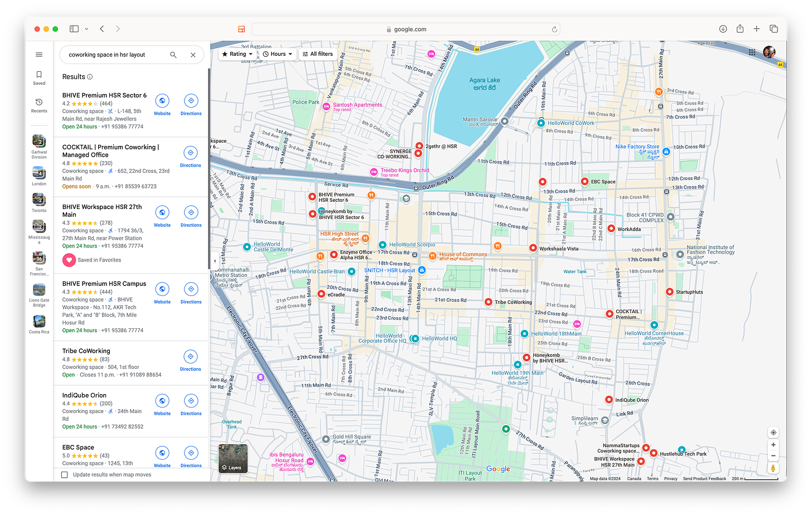Open the Website for EBC Space
The height and width of the screenshot is (515, 812).
tap(162, 456)
